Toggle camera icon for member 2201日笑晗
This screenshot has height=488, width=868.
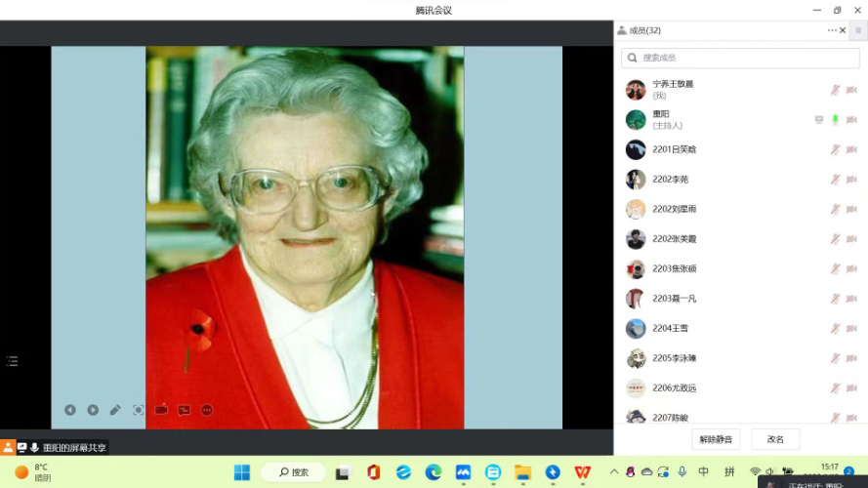pyautogui.click(x=851, y=149)
